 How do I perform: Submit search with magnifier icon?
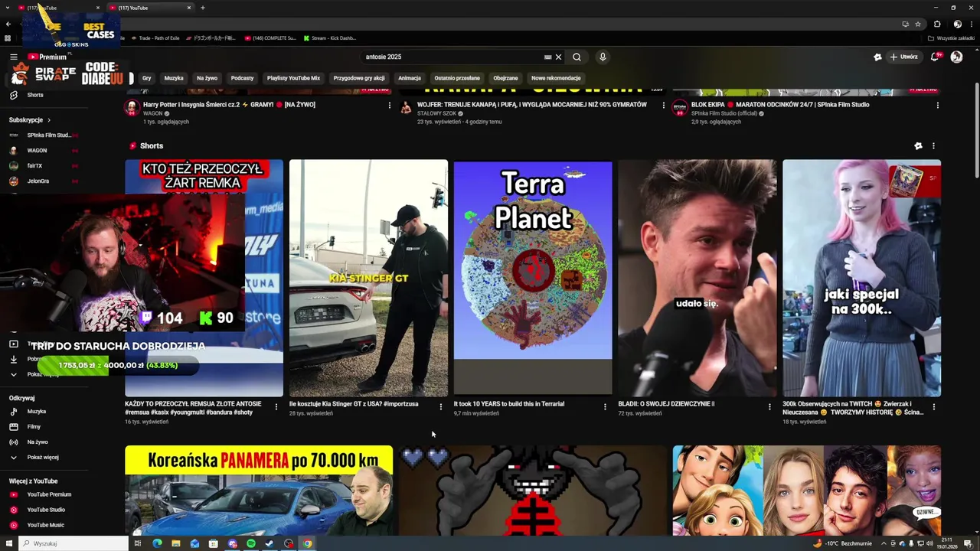pos(577,57)
